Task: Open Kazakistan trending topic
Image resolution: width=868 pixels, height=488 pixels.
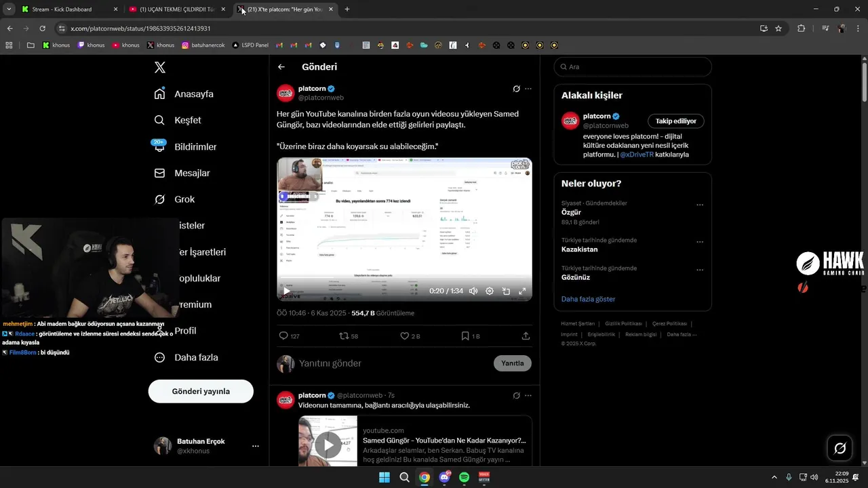Action: click(580, 249)
